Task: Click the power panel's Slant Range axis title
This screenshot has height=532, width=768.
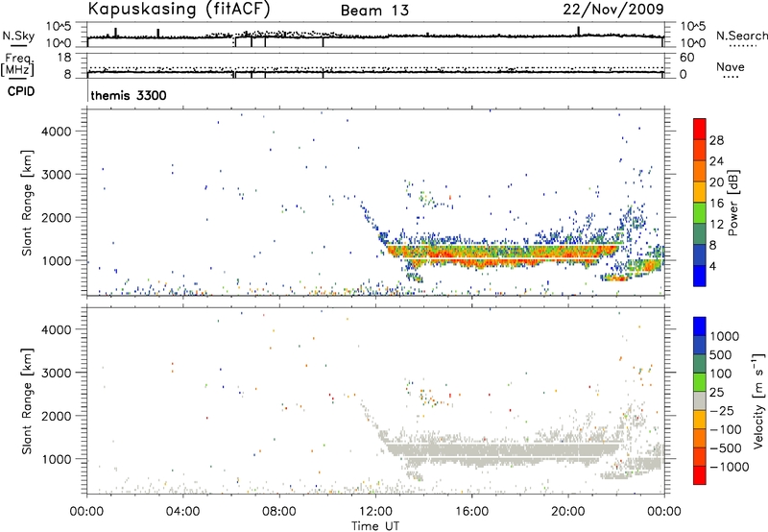Action: tap(27, 203)
